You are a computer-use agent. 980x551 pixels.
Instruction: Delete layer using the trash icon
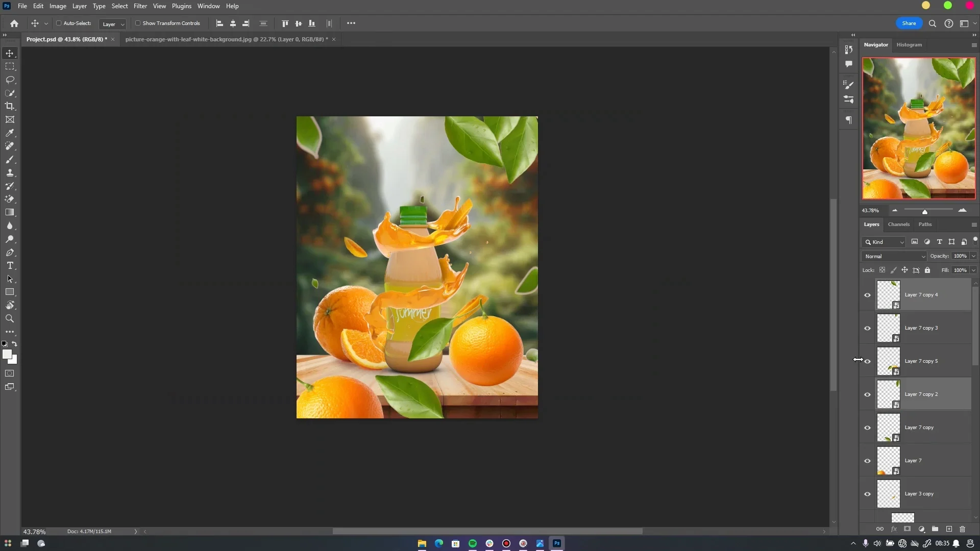(x=963, y=529)
